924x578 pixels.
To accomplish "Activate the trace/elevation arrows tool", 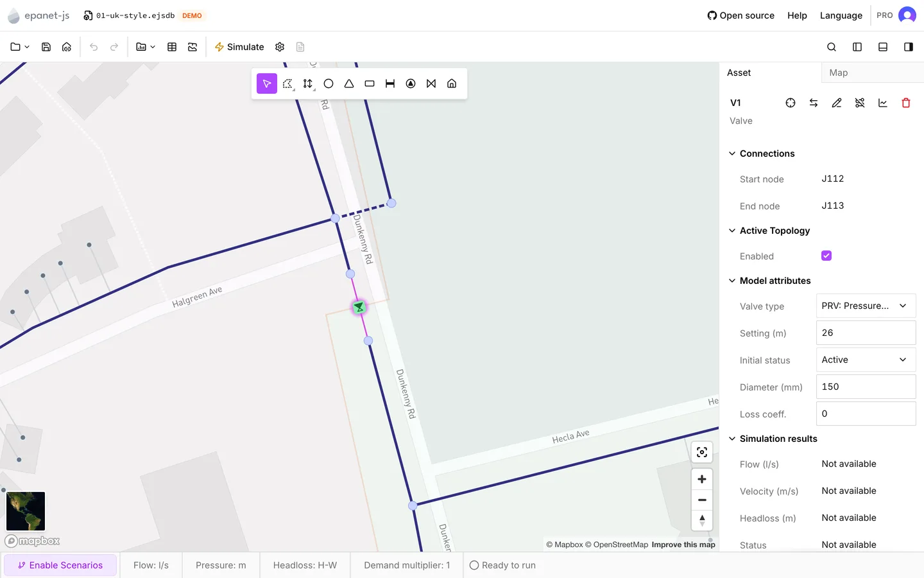I will click(308, 83).
